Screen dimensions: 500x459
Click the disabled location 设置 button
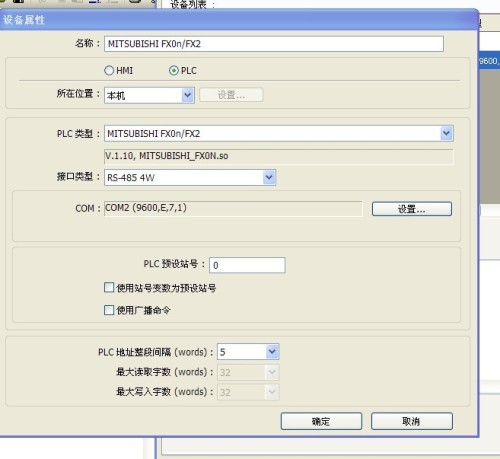(231, 95)
